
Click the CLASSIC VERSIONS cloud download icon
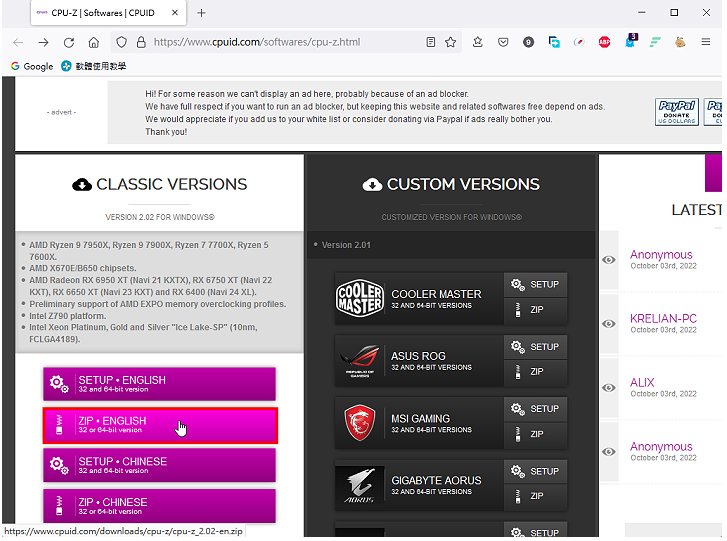pos(82,185)
